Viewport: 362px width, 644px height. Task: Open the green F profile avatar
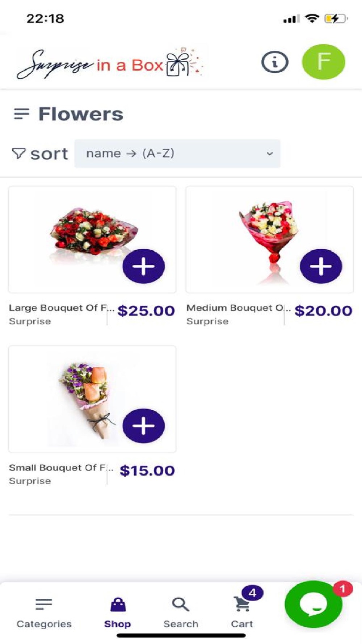click(323, 62)
